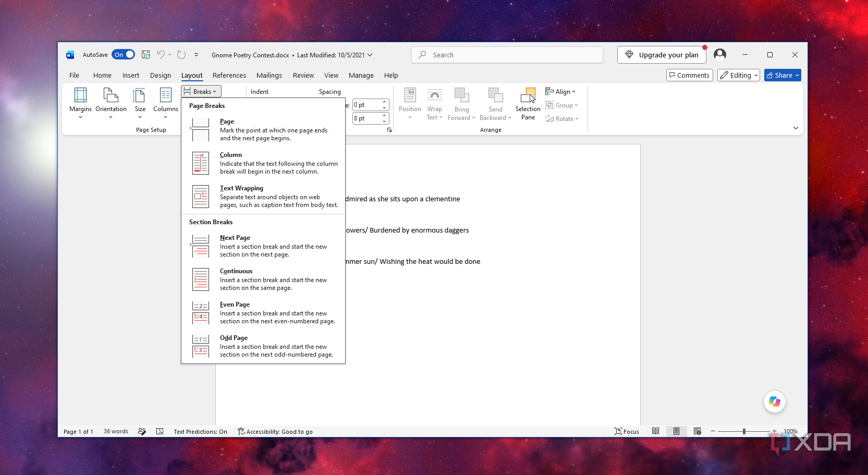Click Bring Forward
The image size is (868, 475).
[461, 103]
